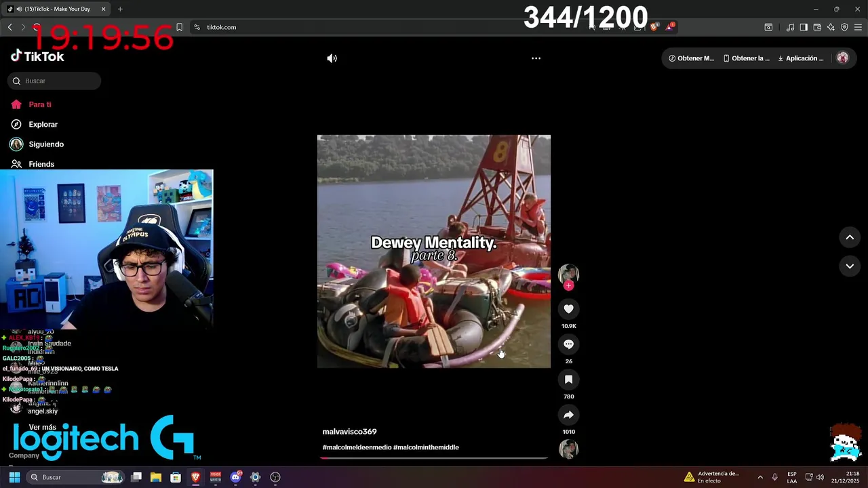Open the Brave VPN shield icon
868x488 pixels.
click(x=844, y=27)
